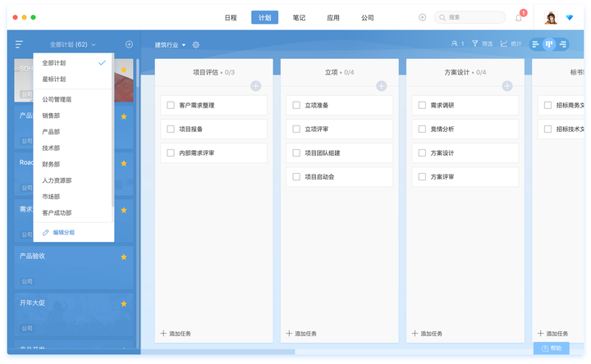Click the pencil icon beside 编辑分组
This screenshot has width=591, height=364.
46,232
